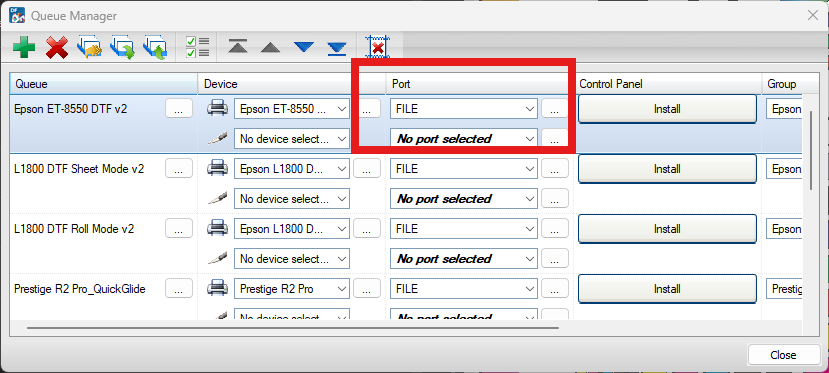
Task: Click the Queue Manager title bar app icon
Action: point(17,15)
